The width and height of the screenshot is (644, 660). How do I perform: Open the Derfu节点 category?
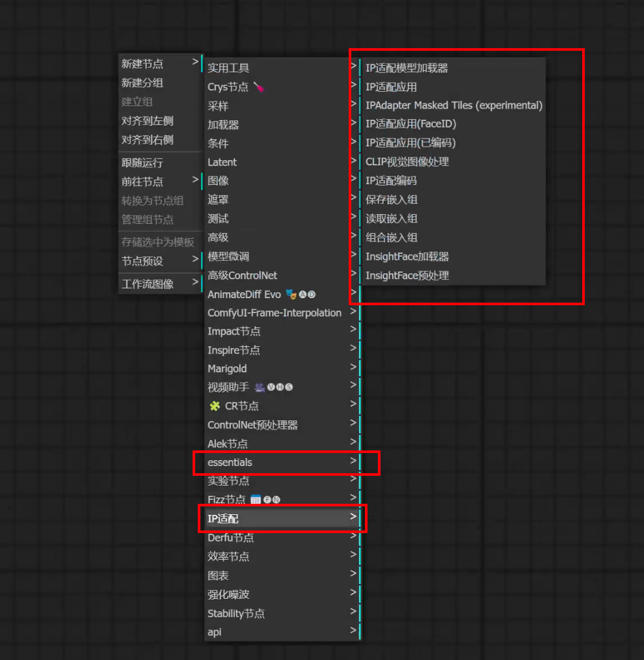(282, 538)
